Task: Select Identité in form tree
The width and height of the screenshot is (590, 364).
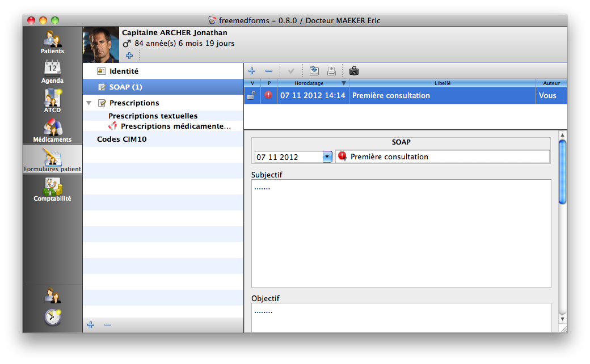Action: (163, 71)
